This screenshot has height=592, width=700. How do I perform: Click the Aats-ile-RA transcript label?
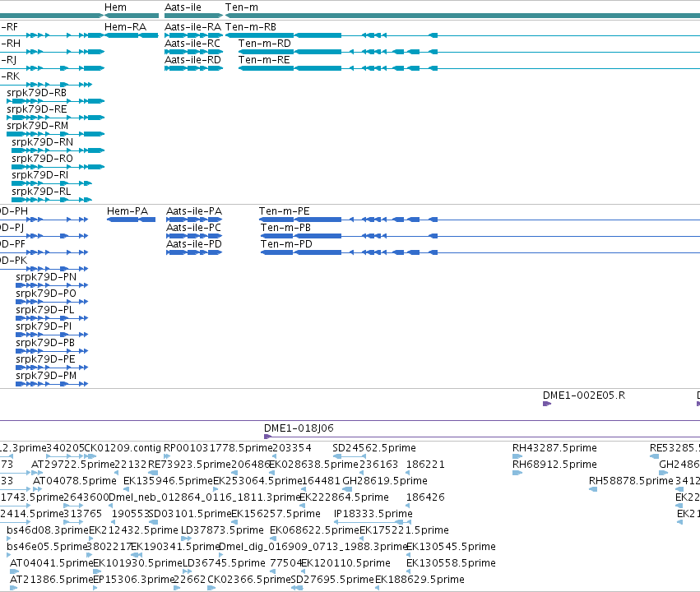pos(192,27)
